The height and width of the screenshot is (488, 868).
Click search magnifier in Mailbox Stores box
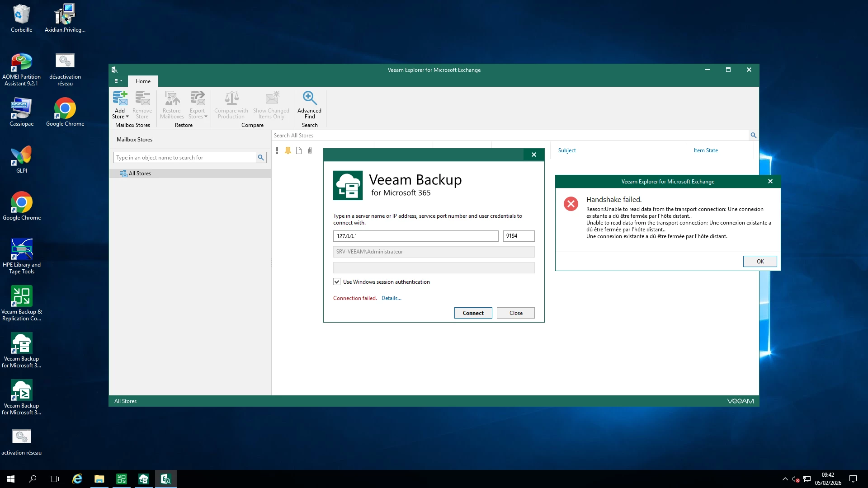click(261, 158)
